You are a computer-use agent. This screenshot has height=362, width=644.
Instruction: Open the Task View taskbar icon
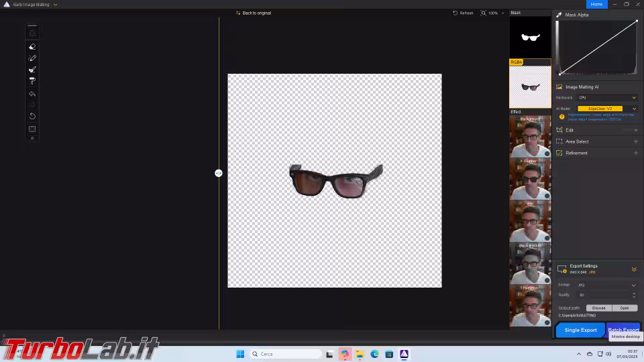(x=329, y=354)
